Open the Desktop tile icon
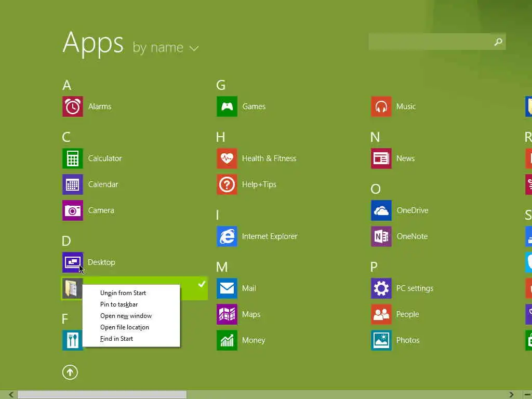Screen dimensions: 532x399 (73, 262)
